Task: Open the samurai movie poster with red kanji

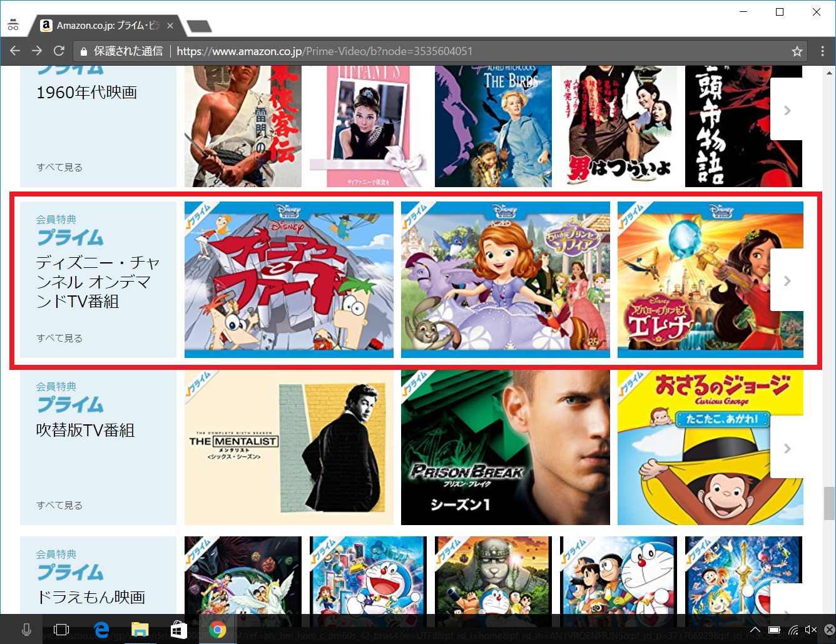Action: pos(243,126)
